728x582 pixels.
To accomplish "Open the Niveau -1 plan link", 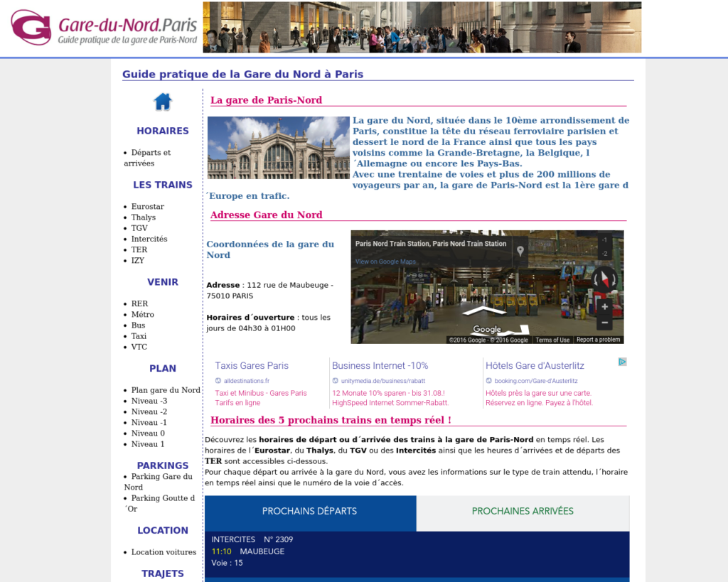I will pos(149,422).
